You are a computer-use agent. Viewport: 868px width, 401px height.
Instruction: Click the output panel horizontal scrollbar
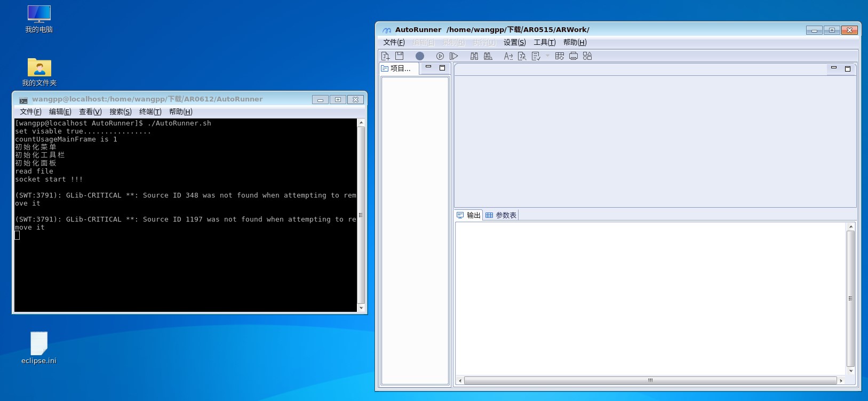coord(650,381)
